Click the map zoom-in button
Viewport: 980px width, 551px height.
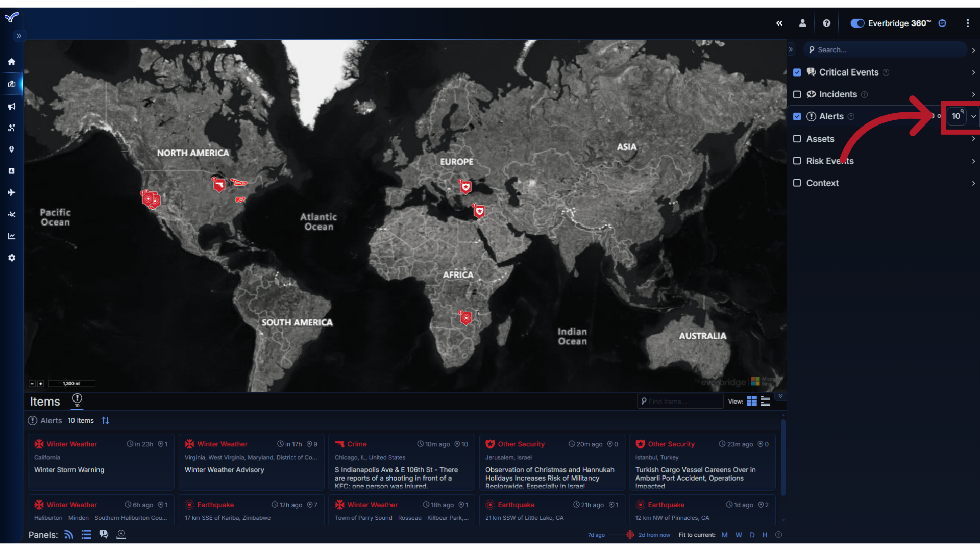tap(40, 384)
